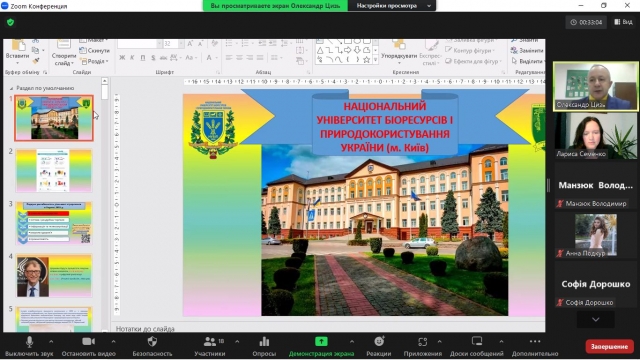Open the audio options arrow next to mute
Screen dimensions: 640x360
click(x=51, y=341)
